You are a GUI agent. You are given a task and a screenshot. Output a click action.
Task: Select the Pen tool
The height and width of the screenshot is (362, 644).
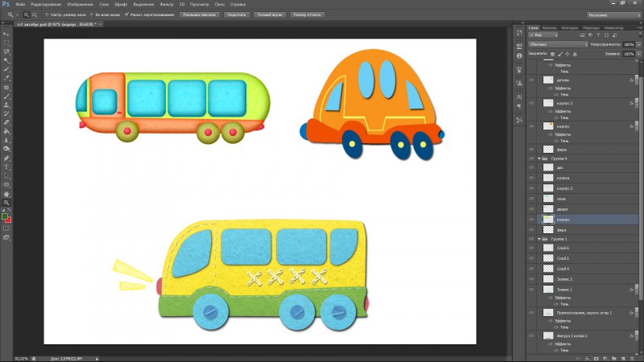tap(6, 158)
